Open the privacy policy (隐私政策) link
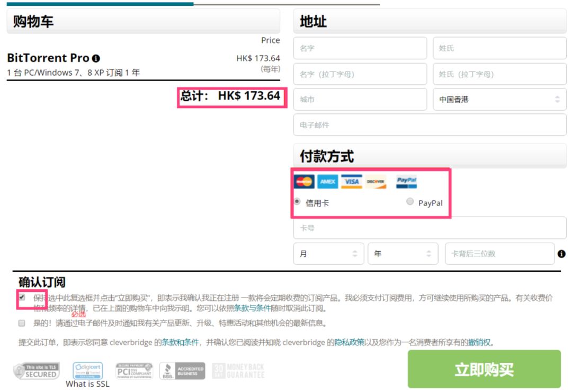Screen dimensions: 572x392 pyautogui.click(x=350, y=342)
